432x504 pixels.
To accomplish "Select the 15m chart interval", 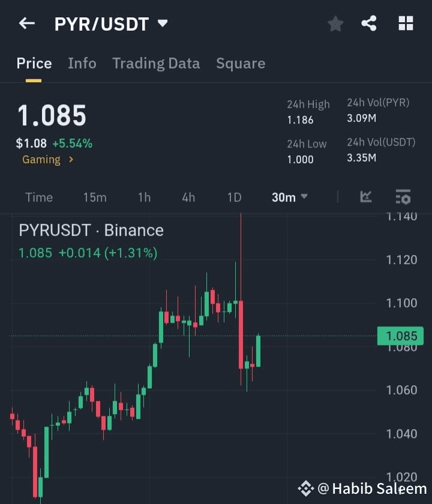I will tap(95, 197).
